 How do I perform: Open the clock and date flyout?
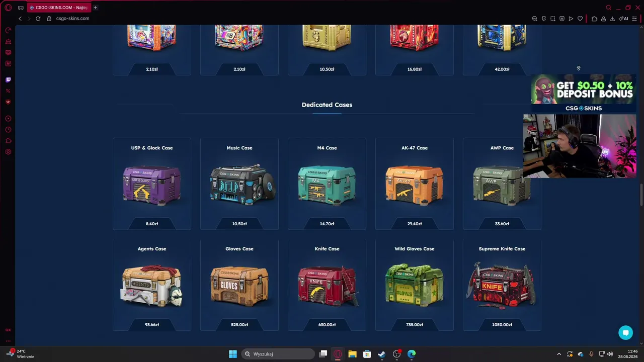tap(628, 354)
